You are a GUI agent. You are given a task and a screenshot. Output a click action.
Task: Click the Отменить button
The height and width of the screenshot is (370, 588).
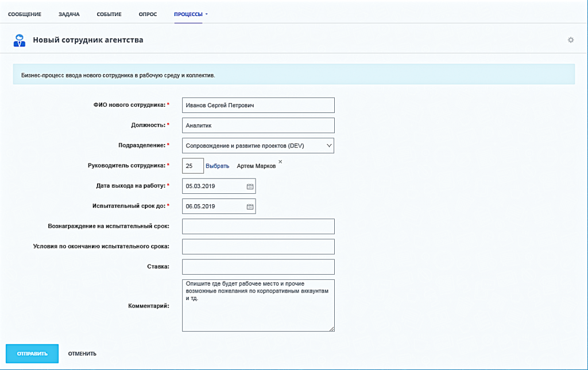82,354
